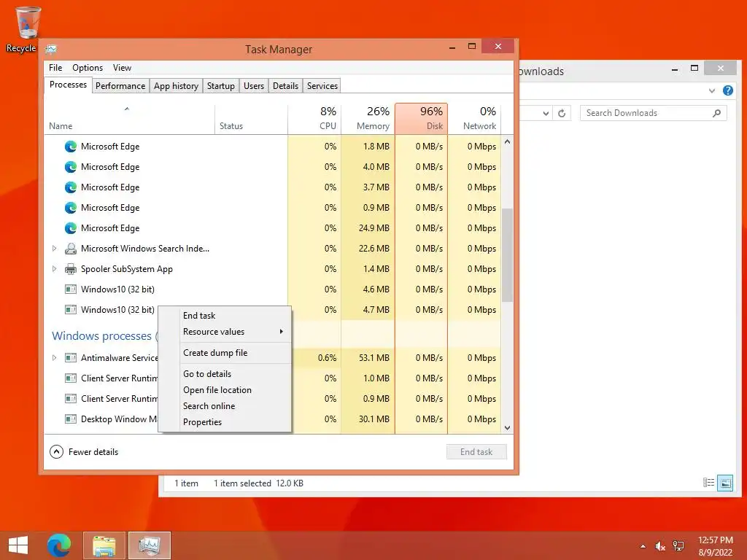Viewport: 747px width, 560px height.
Task: Select Client Server Runtime row with 1.0 MB
Action: pyautogui.click(x=273, y=378)
